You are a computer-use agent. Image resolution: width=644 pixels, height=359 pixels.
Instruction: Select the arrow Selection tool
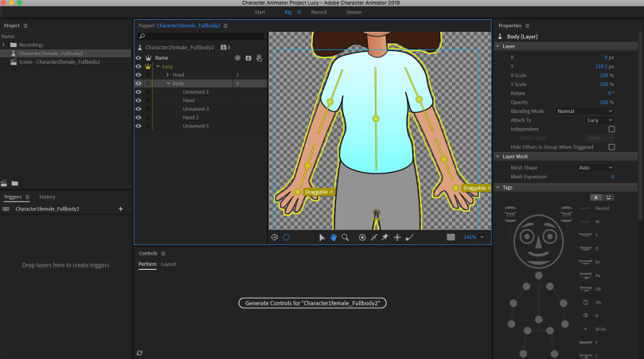pyautogui.click(x=322, y=237)
